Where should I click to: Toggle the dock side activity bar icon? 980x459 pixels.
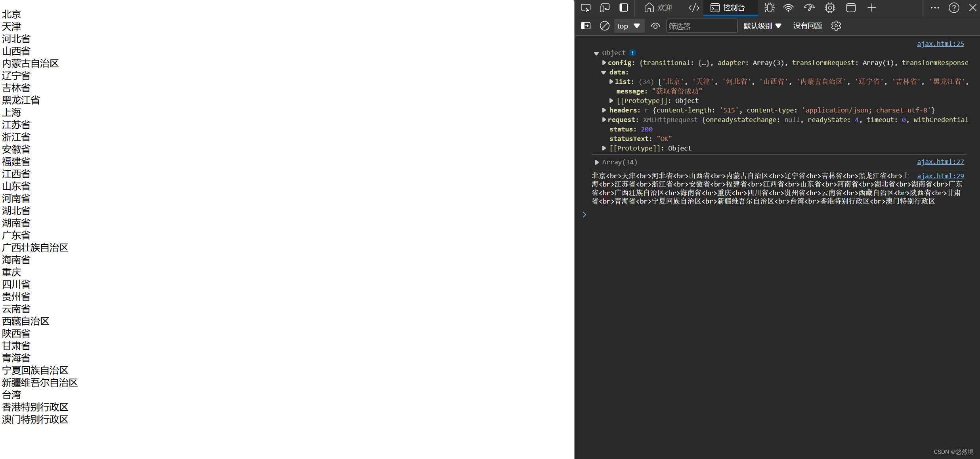click(x=624, y=8)
